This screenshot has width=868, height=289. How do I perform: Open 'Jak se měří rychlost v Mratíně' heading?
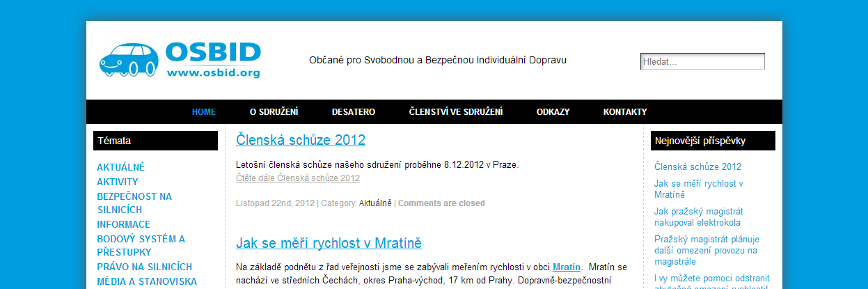click(329, 243)
